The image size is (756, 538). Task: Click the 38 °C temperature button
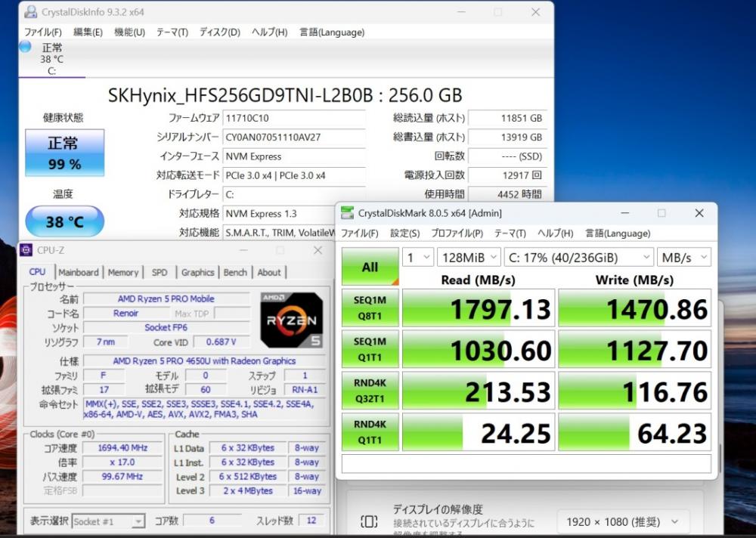(64, 221)
